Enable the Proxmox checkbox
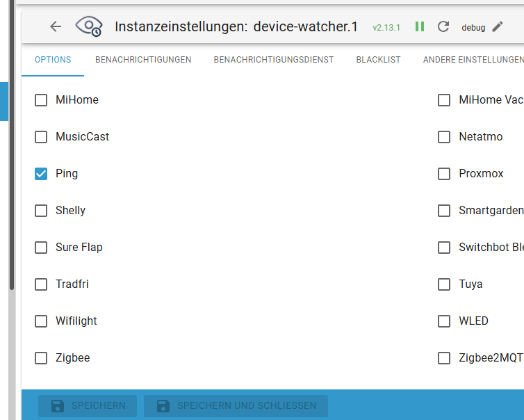The image size is (524, 420). (444, 174)
